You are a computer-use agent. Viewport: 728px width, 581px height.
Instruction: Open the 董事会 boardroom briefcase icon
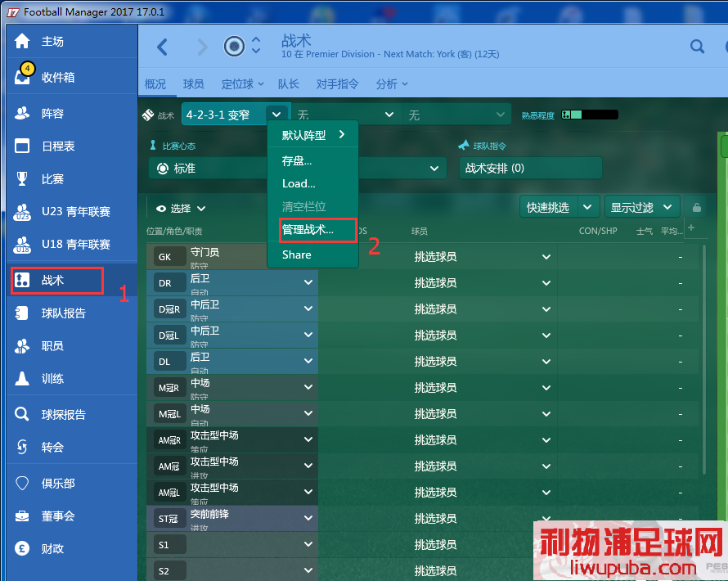[x=22, y=516]
